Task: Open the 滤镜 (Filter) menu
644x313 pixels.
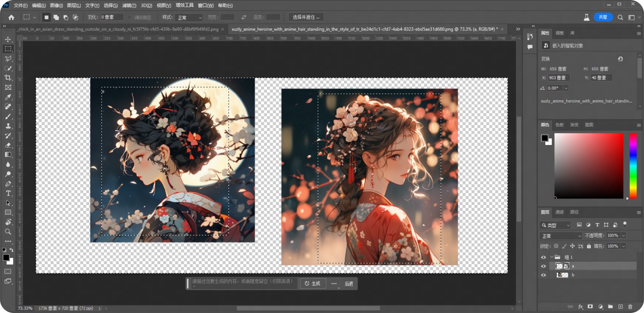Action: (129, 6)
